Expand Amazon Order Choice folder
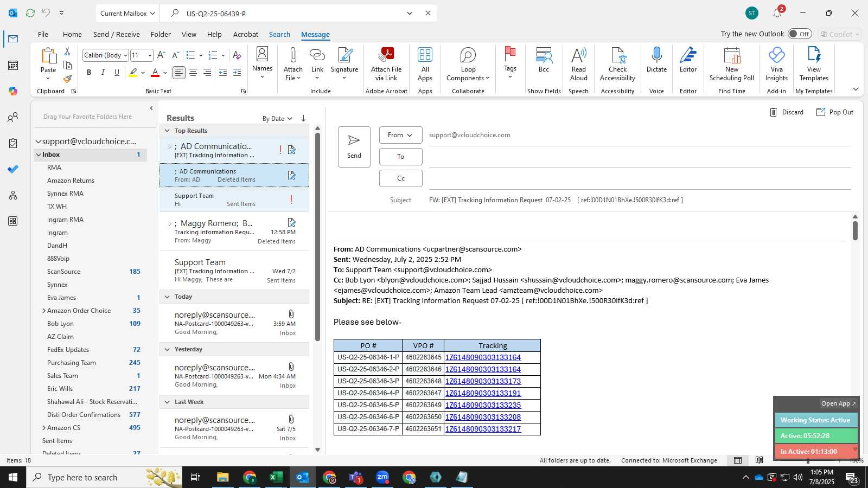868x488 pixels. pyautogui.click(x=44, y=311)
